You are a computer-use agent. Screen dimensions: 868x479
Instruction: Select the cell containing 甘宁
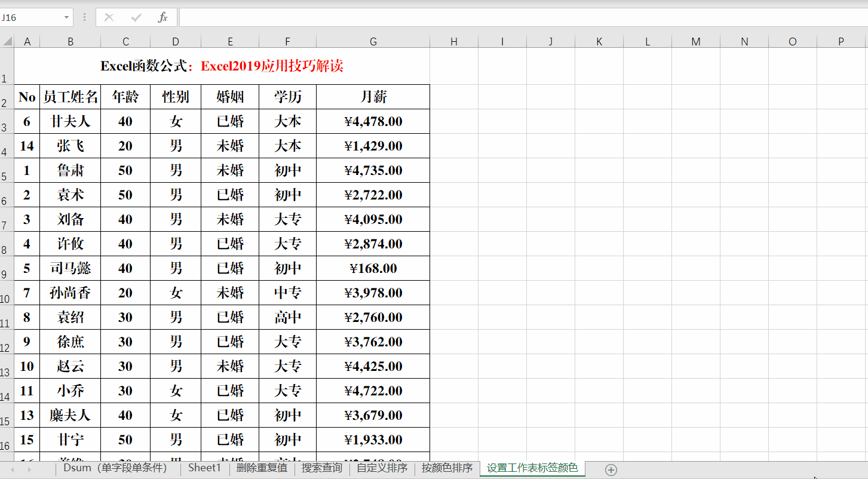tap(70, 440)
